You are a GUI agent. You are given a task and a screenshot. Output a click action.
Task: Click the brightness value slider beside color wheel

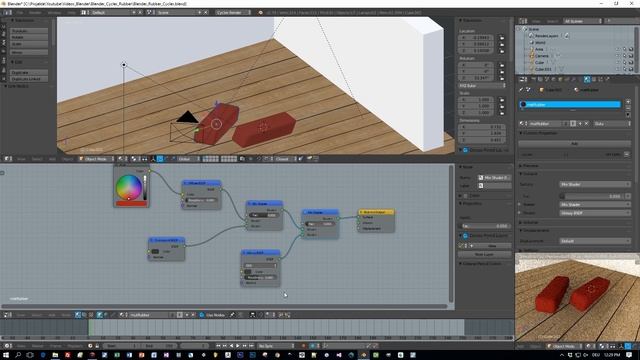pyautogui.click(x=144, y=187)
